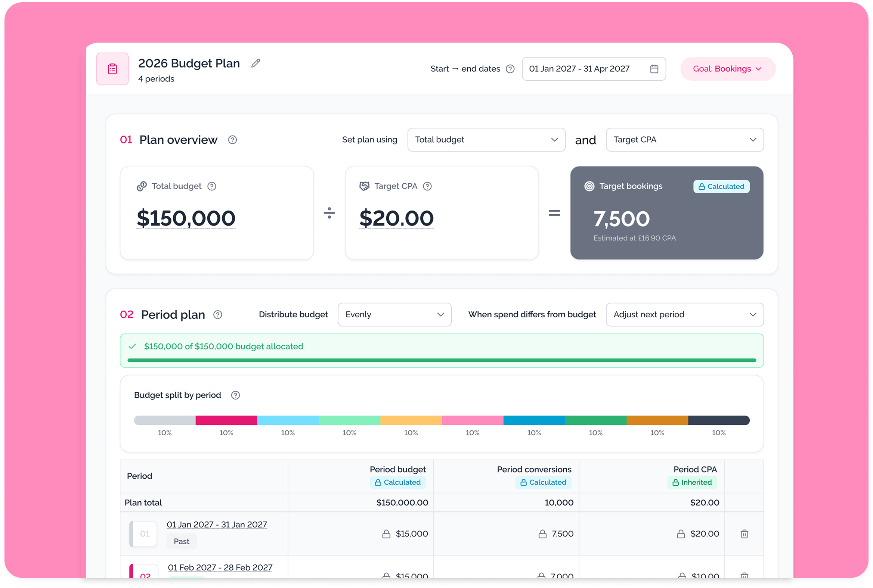The image size is (873, 588).
Task: Click the green checkmark in allocation banner
Action: [x=132, y=346]
